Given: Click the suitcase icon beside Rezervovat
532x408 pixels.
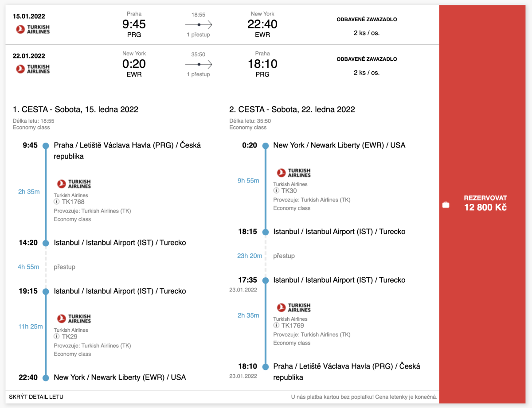Looking at the screenshot, I should point(446,205).
